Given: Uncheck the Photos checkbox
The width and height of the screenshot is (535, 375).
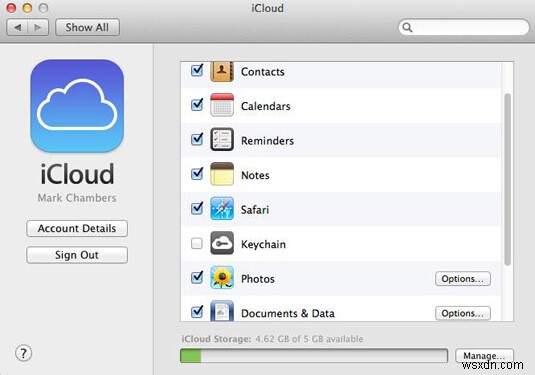Looking at the screenshot, I should [x=197, y=277].
